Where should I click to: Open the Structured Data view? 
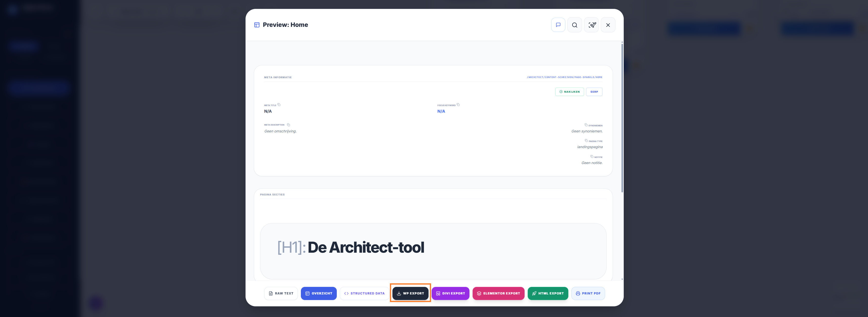pos(364,293)
